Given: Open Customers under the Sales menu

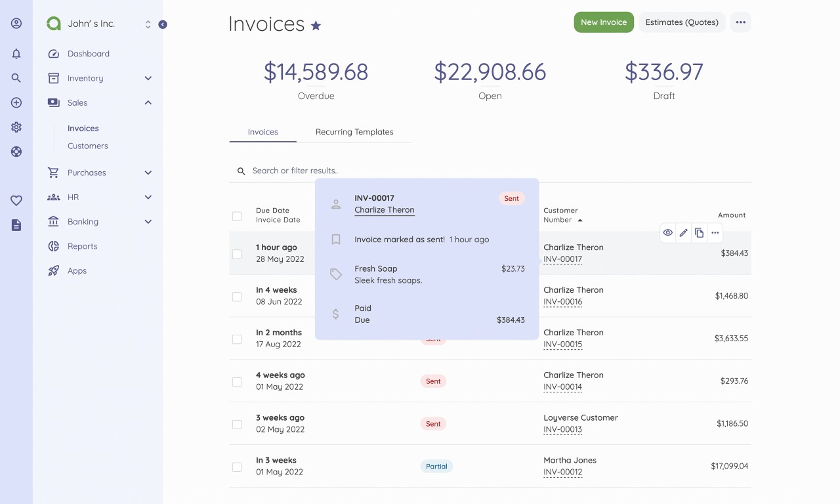Looking at the screenshot, I should 87,146.
